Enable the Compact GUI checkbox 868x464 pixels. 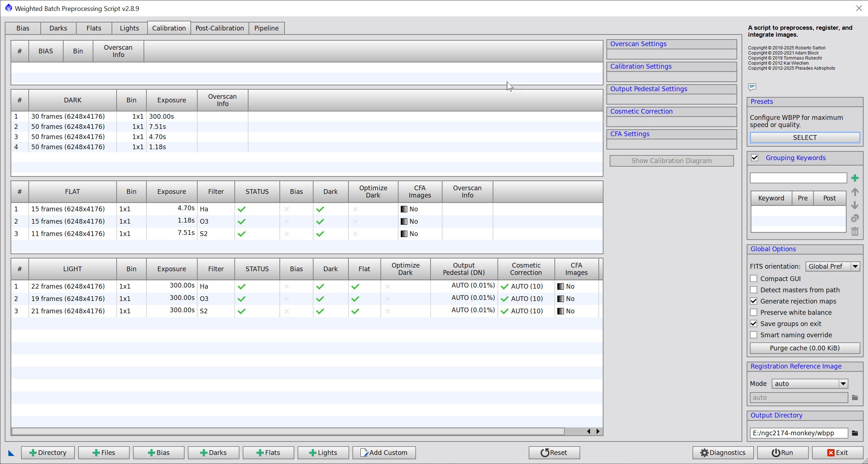pyautogui.click(x=754, y=278)
